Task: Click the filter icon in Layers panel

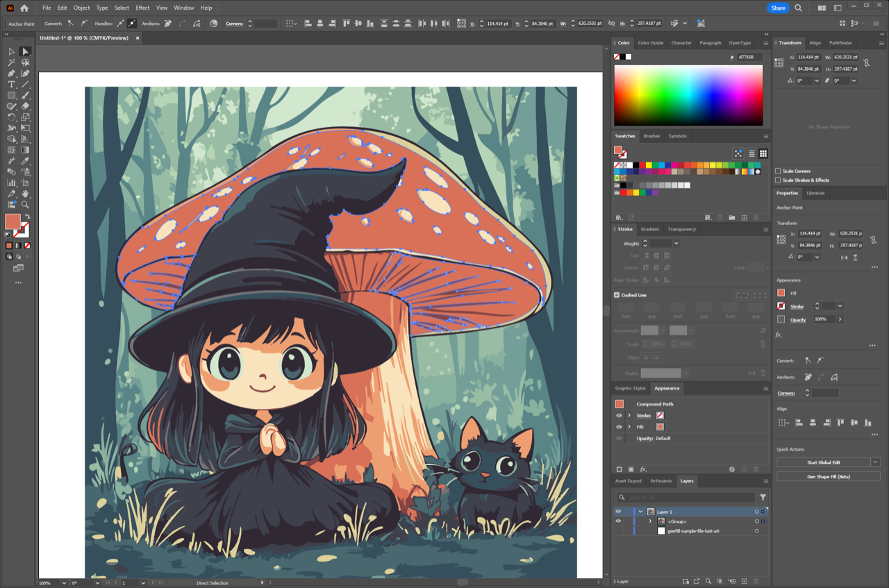Action: click(x=763, y=497)
